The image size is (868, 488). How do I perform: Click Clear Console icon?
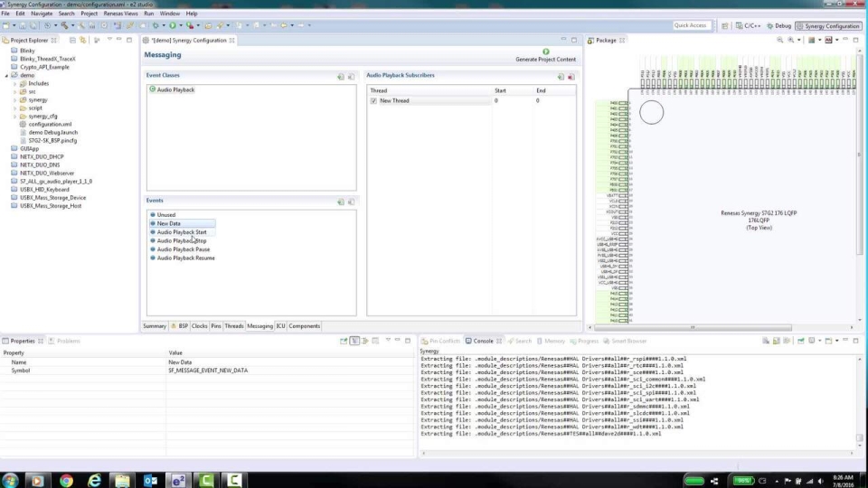click(x=766, y=341)
